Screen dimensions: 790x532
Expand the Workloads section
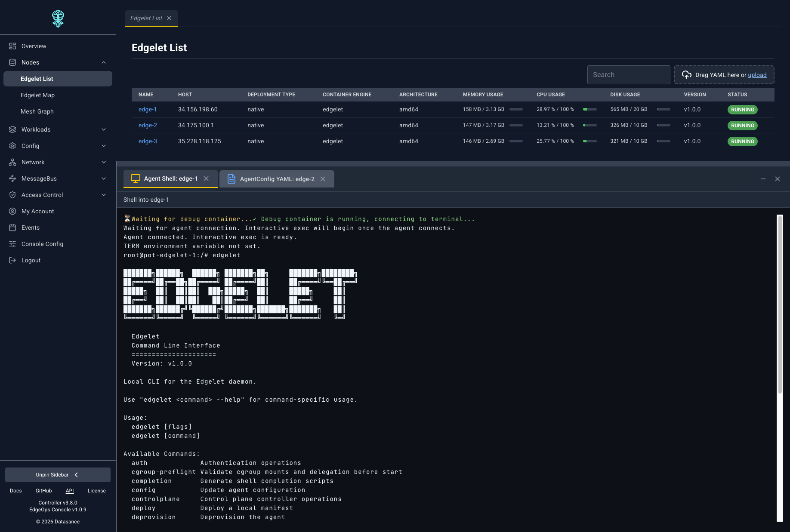click(104, 129)
